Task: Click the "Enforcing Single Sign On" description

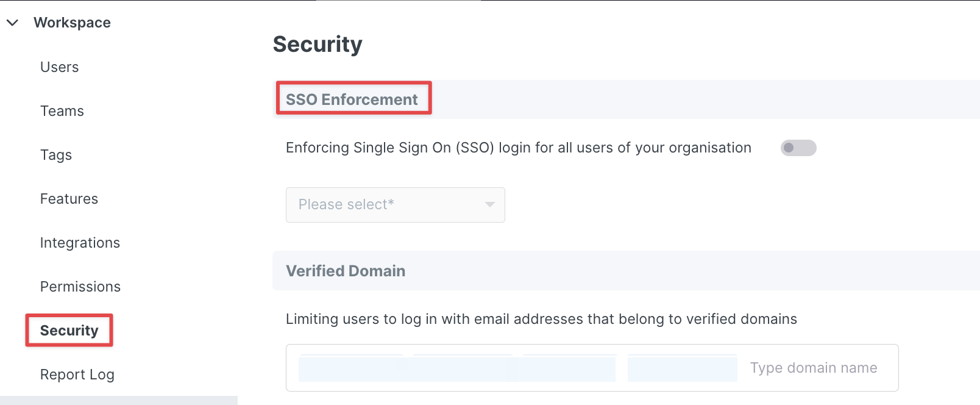Action: click(518, 148)
